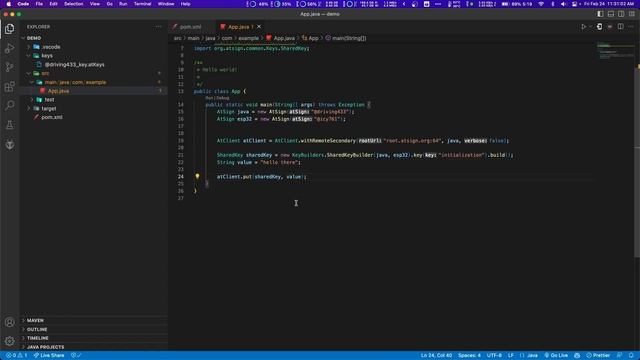Open the Terminal menu
The image size is (640, 360).
click(x=142, y=4)
